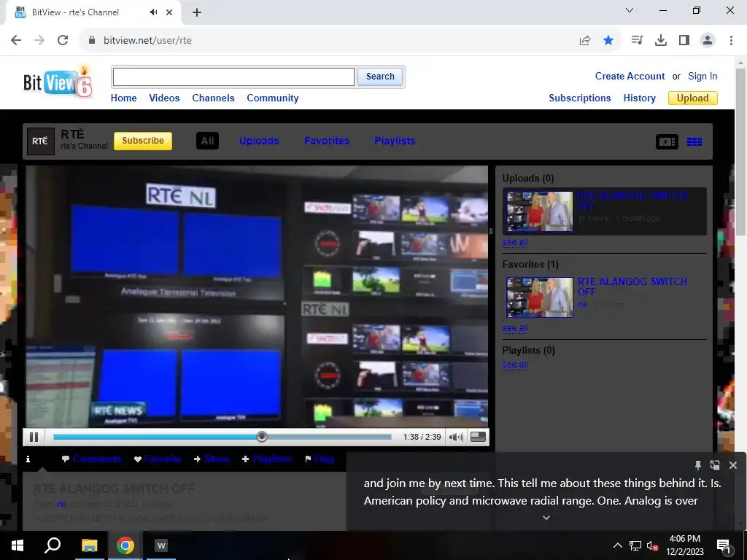Go back to the previous page
The height and width of the screenshot is (560, 747).
pos(16,41)
